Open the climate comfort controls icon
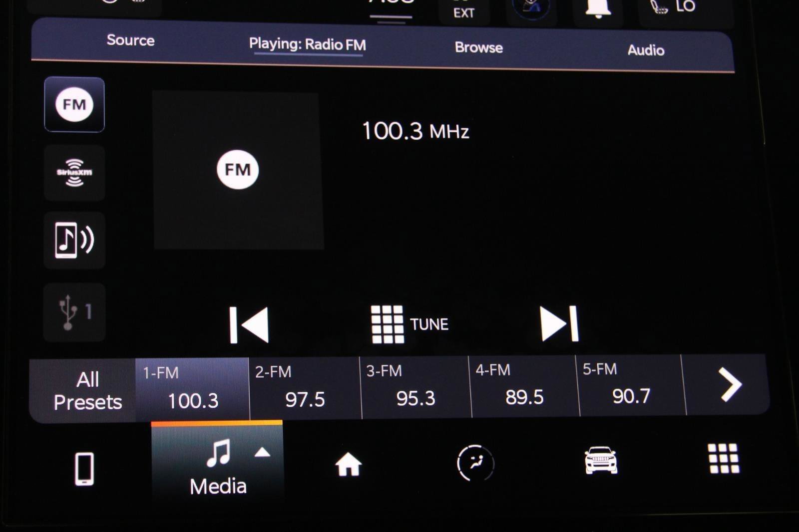799x532 pixels. tap(475, 463)
